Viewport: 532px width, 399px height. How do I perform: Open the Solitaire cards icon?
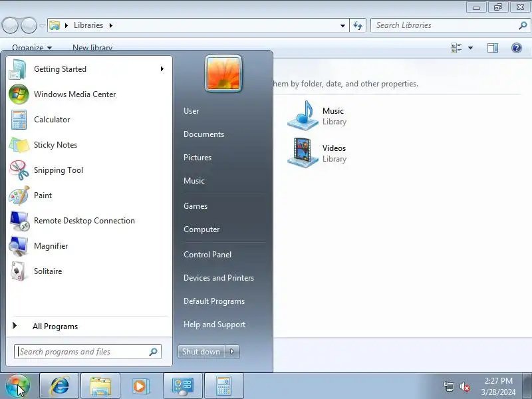[x=19, y=271]
